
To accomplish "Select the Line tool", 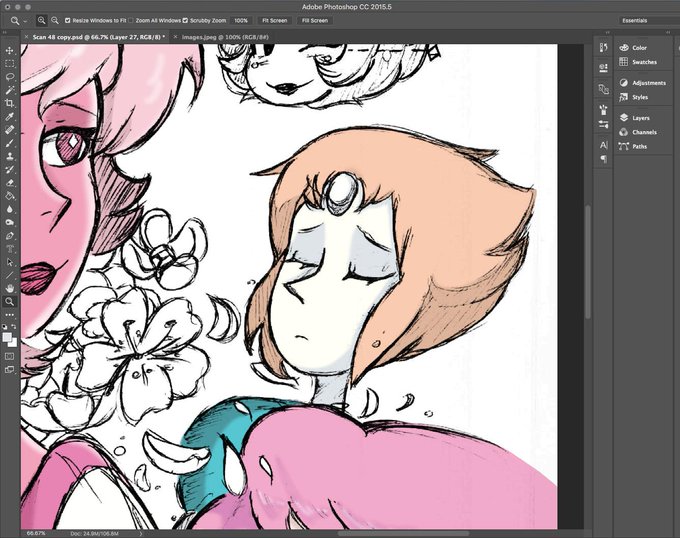I will coord(10,275).
